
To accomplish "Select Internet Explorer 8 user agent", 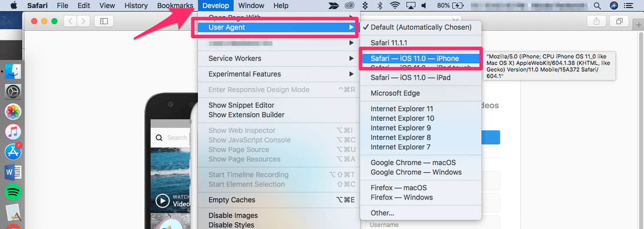I will pos(421,138).
